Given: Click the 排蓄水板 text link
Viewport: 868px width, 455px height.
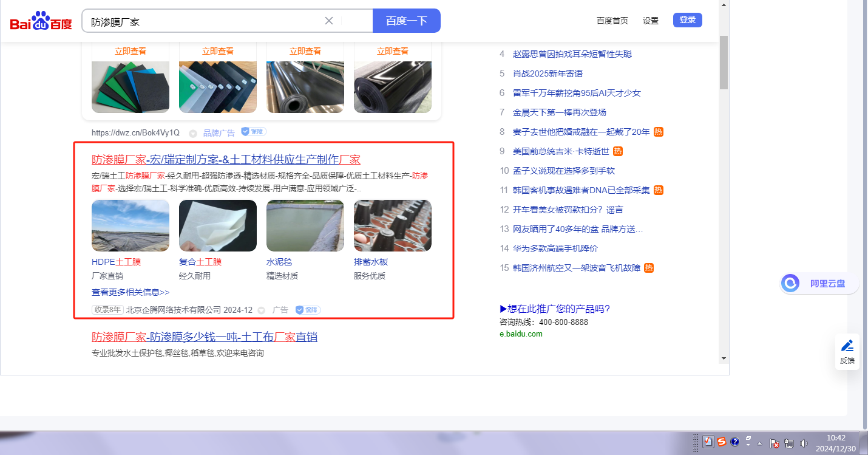Looking at the screenshot, I should (371, 262).
